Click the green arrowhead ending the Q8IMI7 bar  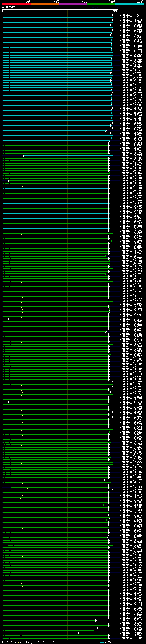96,620
